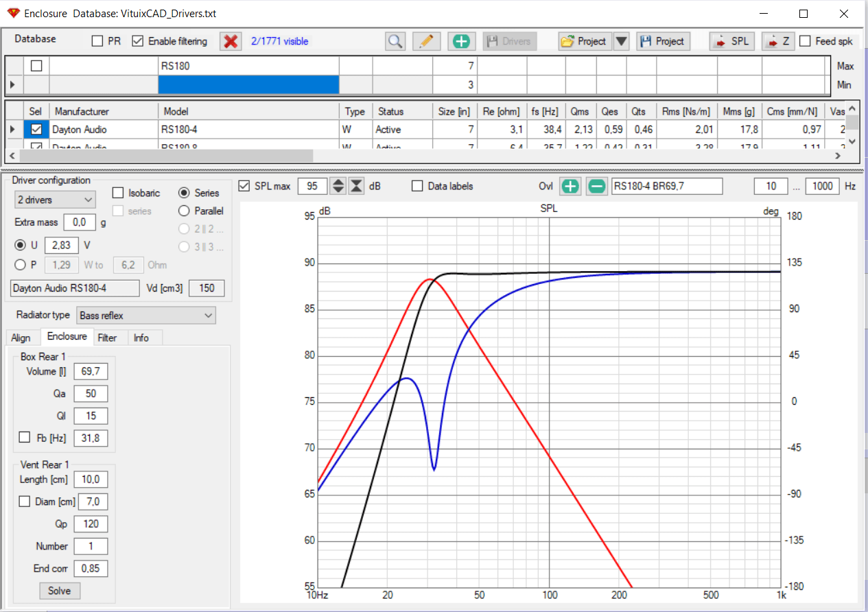Export SPL with the SPL button
868x612 pixels.
pos(732,41)
